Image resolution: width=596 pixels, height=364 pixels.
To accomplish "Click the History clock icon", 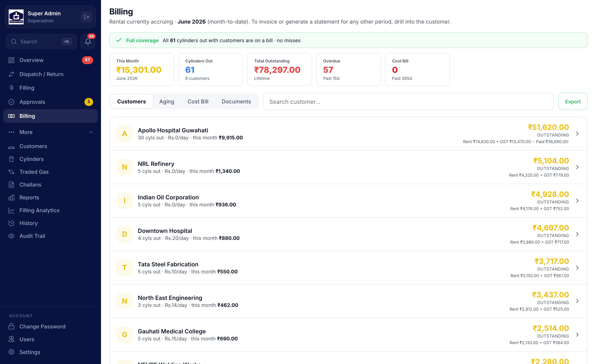I will coord(11,223).
